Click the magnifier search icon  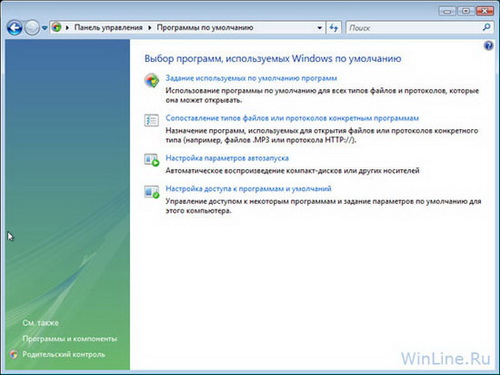coord(486,27)
